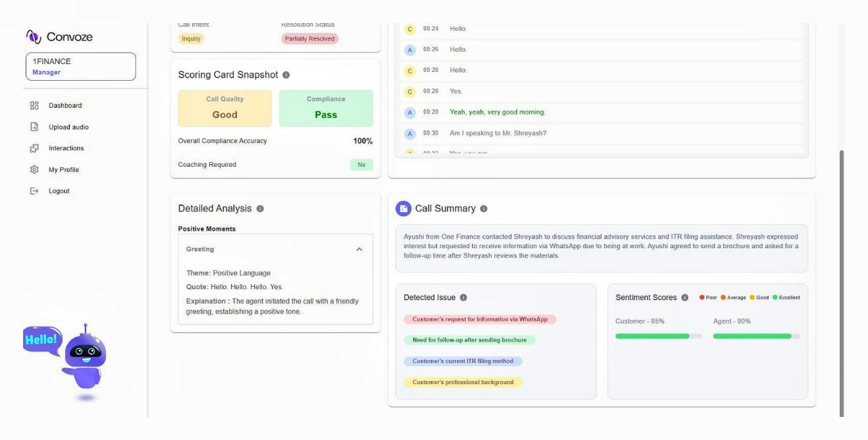Click info icon beside Sentiment Scores
This screenshot has height=440, width=868.
pos(684,298)
